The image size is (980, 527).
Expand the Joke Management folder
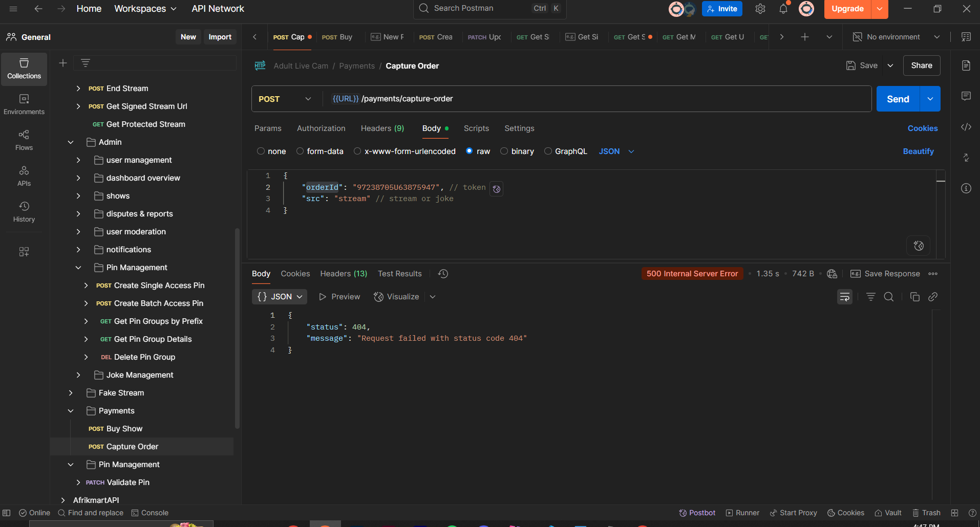(x=78, y=375)
